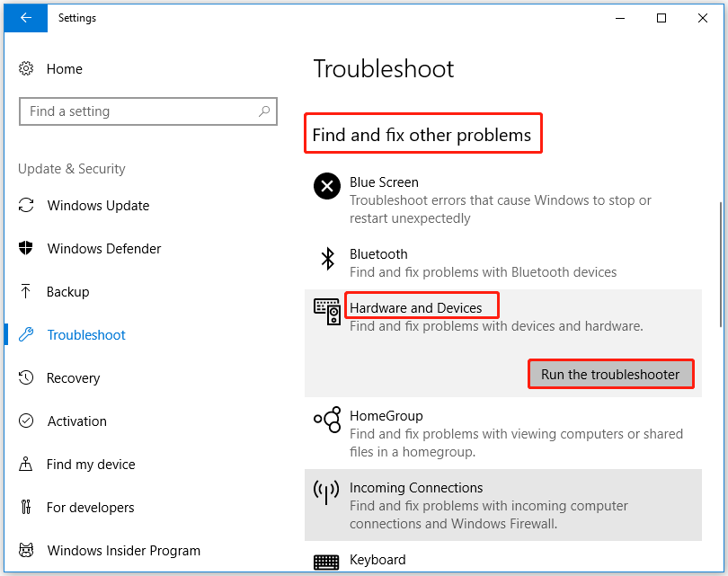Click the Windows Update sync icon
Screen dimensions: 728x576
26,206
